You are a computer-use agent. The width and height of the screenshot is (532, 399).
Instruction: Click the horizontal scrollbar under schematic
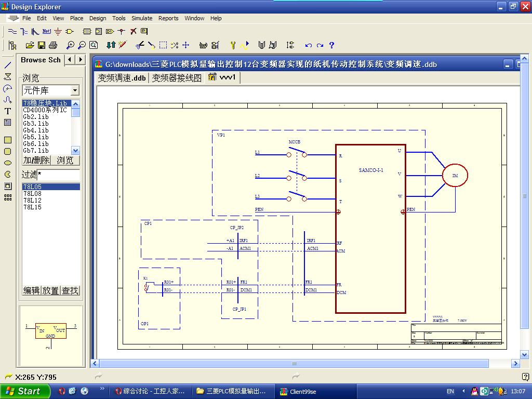pyautogui.click(x=294, y=364)
